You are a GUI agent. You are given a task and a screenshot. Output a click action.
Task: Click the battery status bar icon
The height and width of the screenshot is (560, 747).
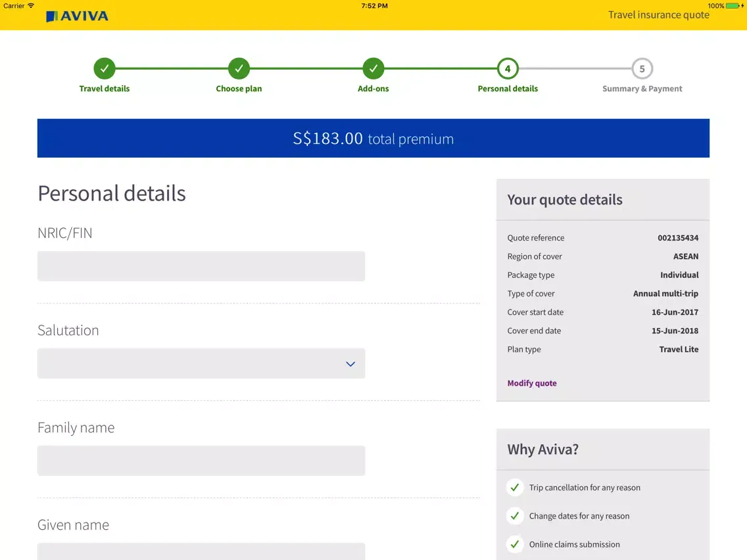tap(734, 6)
